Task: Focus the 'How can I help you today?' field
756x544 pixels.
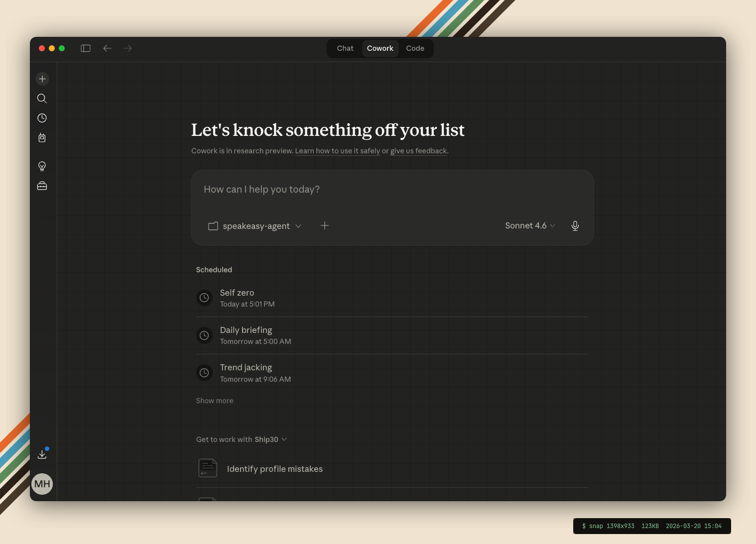Action: (x=391, y=190)
